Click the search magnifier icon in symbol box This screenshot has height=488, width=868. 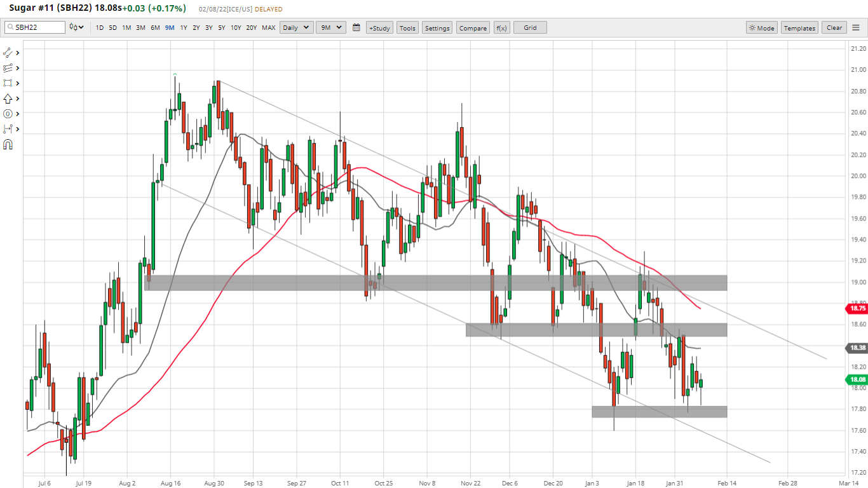pyautogui.click(x=11, y=27)
